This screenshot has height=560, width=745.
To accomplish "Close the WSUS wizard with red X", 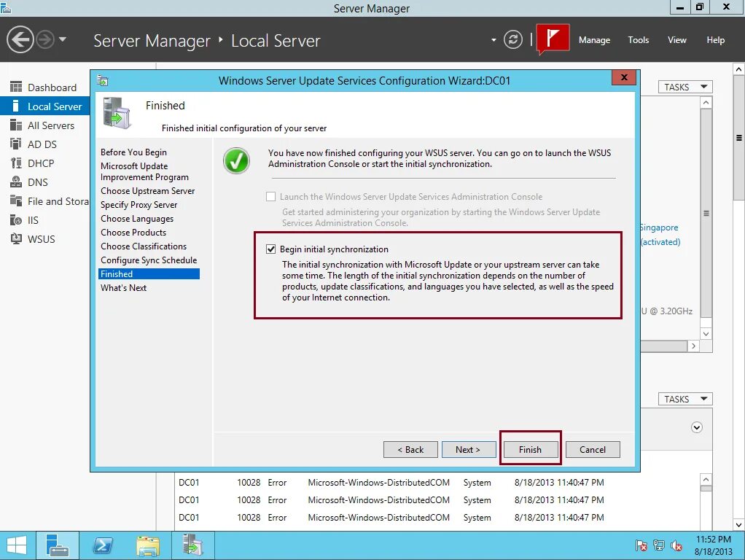I will coord(624,77).
